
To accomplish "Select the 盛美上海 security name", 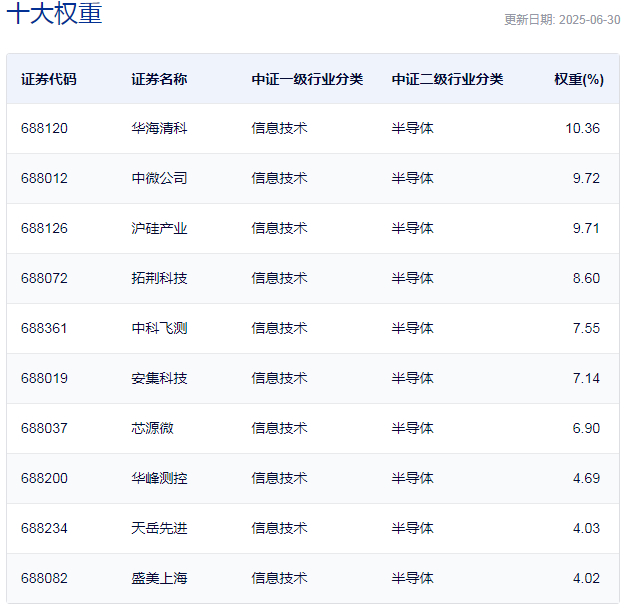I will pyautogui.click(x=159, y=578).
